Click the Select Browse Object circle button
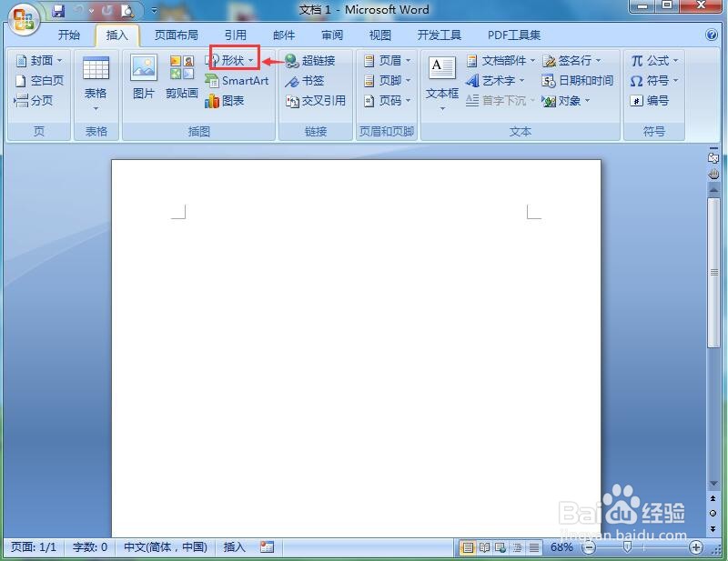The height and width of the screenshot is (561, 728). pos(713,514)
